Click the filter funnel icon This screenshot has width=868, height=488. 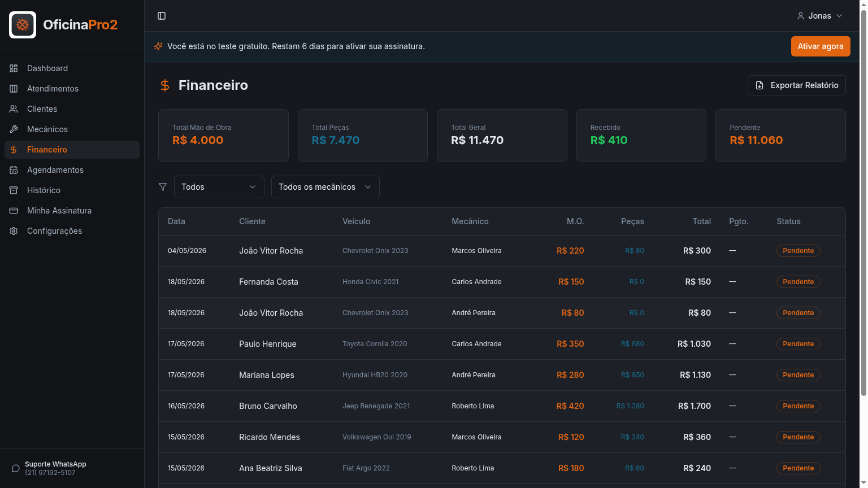(163, 187)
